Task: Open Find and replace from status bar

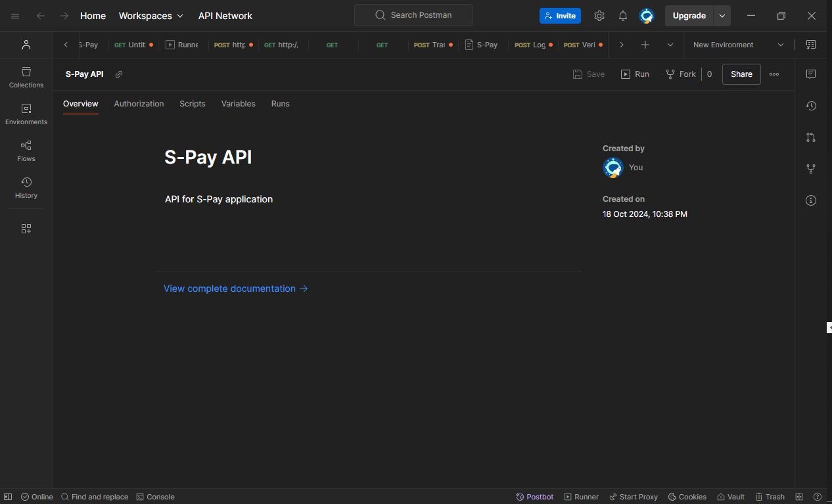Action: [95, 497]
